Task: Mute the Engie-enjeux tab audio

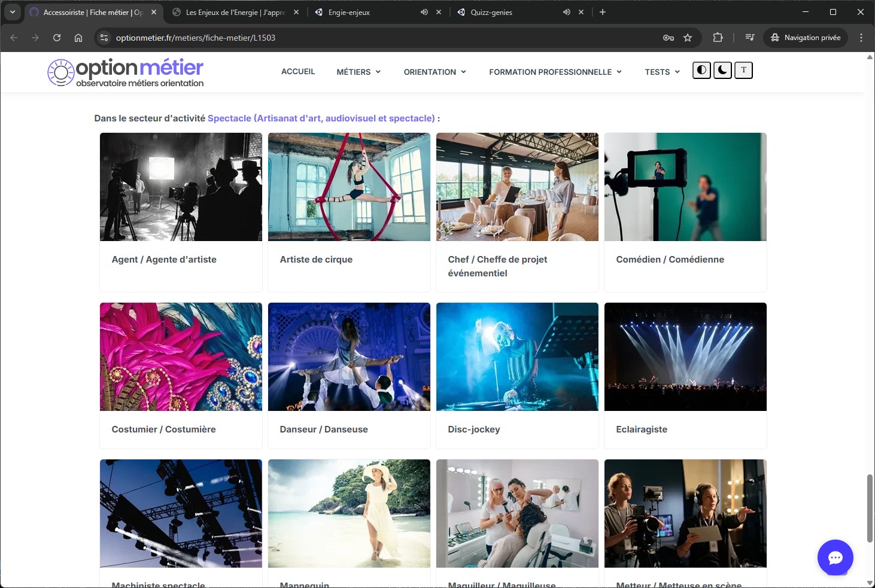Action: tap(424, 12)
